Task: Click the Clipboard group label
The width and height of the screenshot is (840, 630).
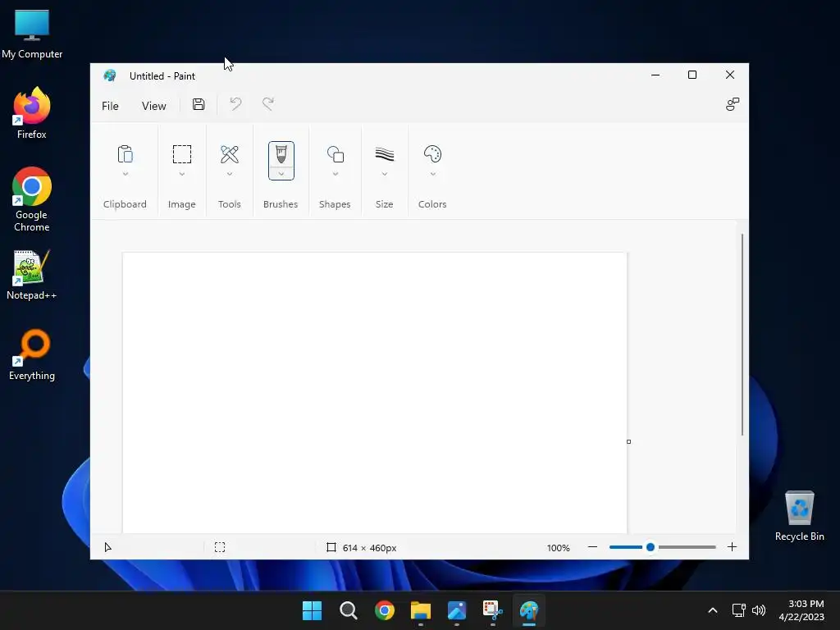Action: tap(125, 204)
